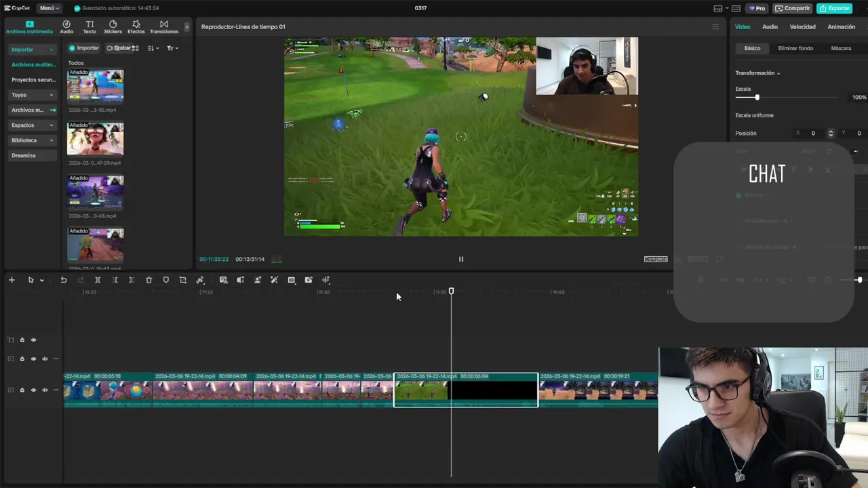Lock the main video track

click(x=22, y=390)
